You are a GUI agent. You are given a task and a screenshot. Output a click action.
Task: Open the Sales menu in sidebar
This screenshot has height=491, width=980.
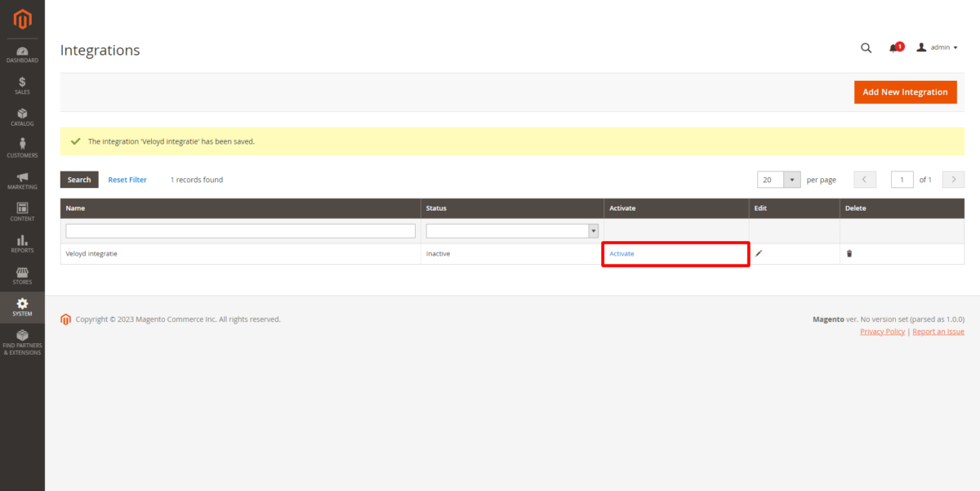click(x=22, y=85)
